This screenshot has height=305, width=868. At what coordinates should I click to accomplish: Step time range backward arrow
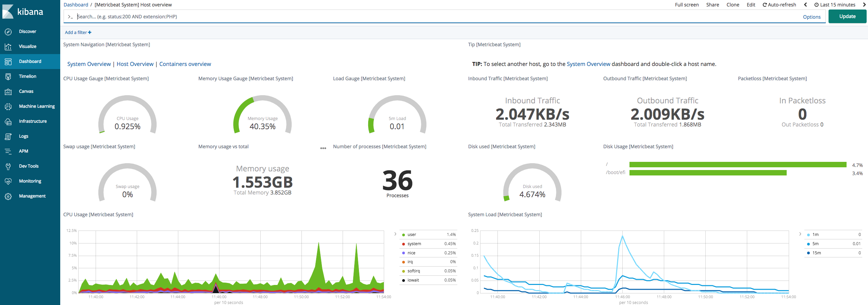tap(805, 5)
